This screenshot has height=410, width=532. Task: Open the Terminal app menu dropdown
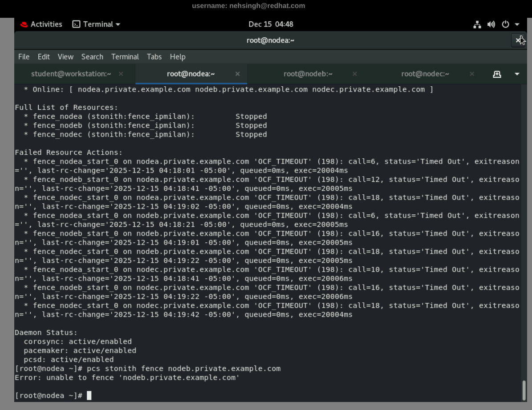[x=97, y=24]
